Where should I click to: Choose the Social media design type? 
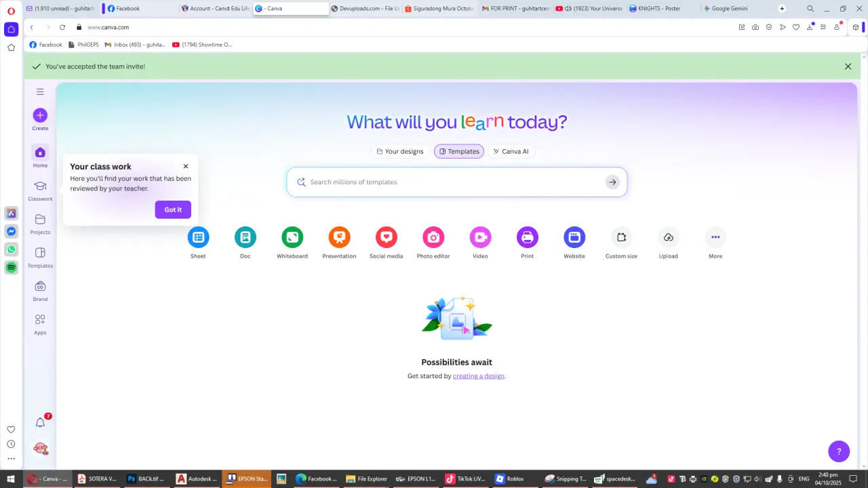(x=387, y=237)
